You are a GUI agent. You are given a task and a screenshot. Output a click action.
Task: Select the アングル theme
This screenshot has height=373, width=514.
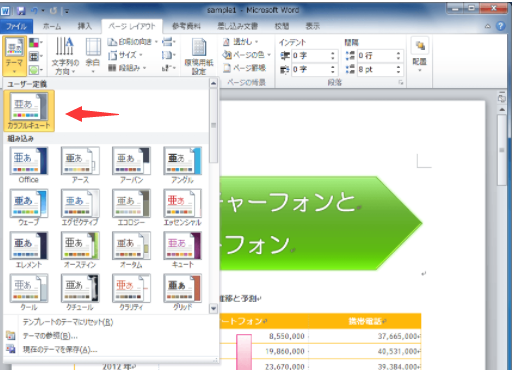(182, 166)
